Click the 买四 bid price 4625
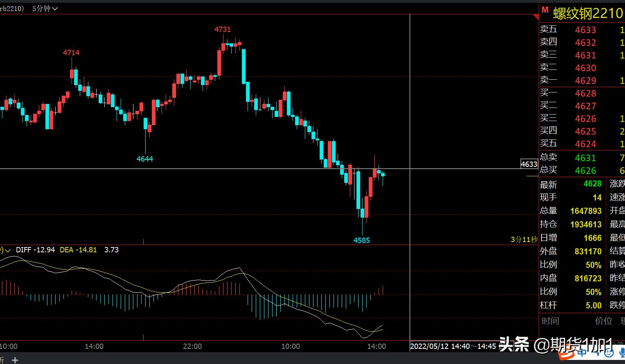Viewport: 625px width, 364px height. pyautogui.click(x=585, y=131)
